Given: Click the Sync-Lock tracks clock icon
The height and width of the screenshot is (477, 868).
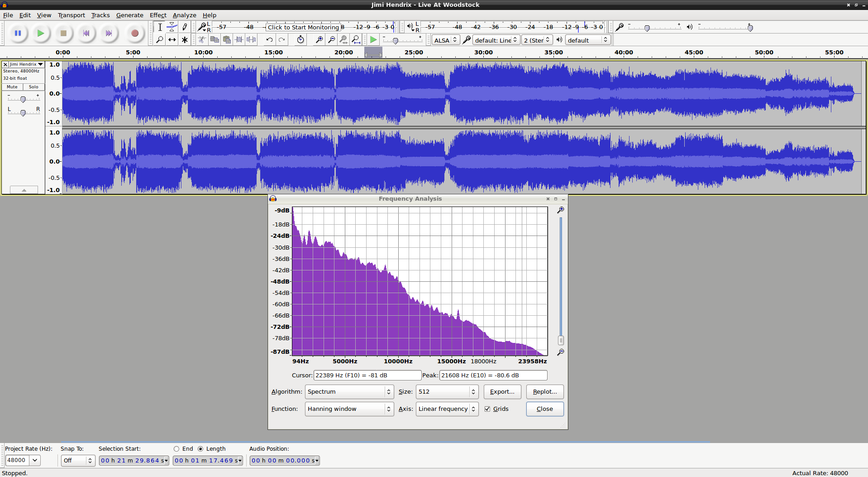Looking at the screenshot, I should (300, 40).
